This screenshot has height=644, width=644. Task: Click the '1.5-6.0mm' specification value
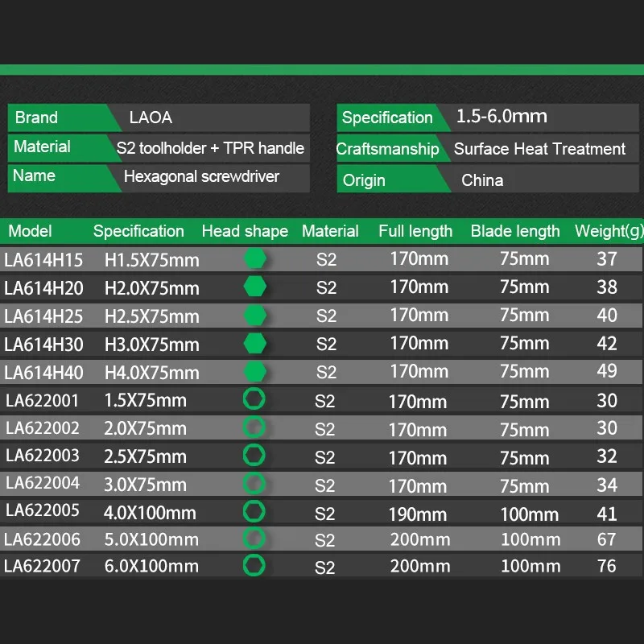(502, 116)
